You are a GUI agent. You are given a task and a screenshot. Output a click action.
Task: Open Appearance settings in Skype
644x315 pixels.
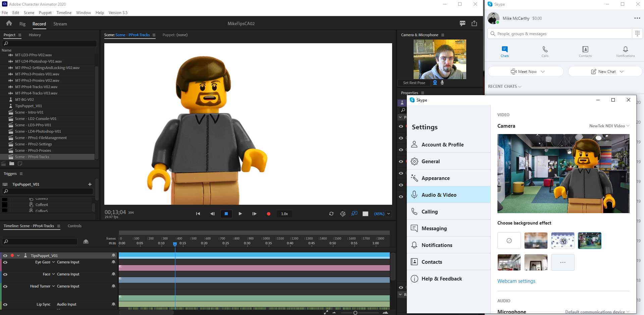[x=449, y=178]
